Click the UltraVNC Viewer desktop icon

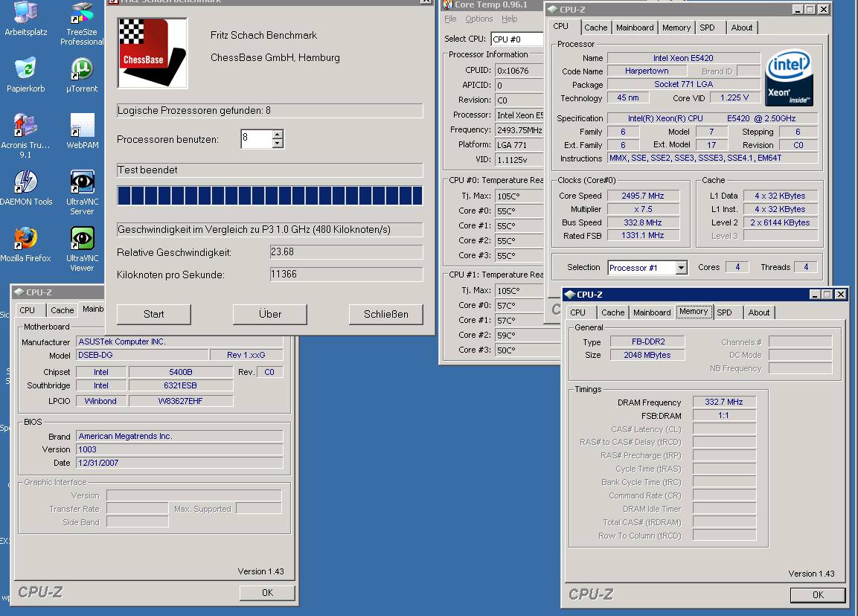[82, 249]
